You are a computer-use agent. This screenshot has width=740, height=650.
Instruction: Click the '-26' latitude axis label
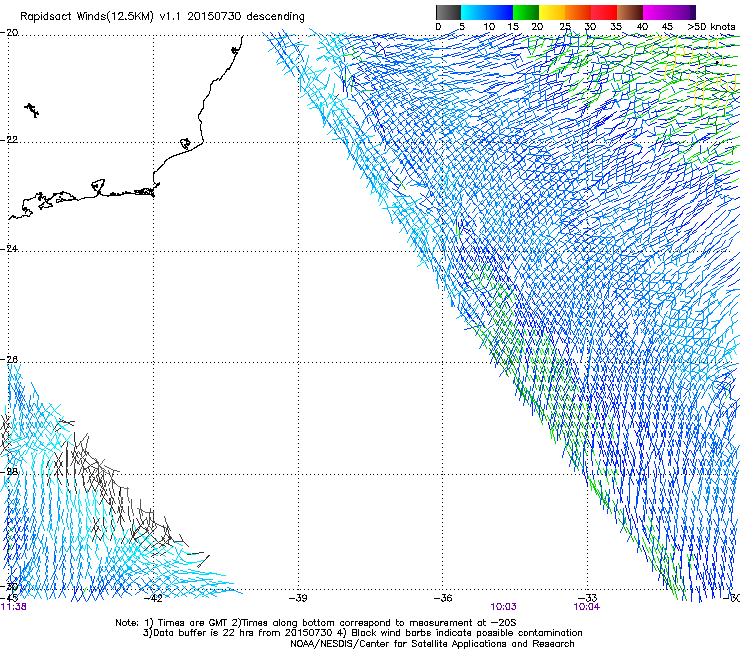9,360
